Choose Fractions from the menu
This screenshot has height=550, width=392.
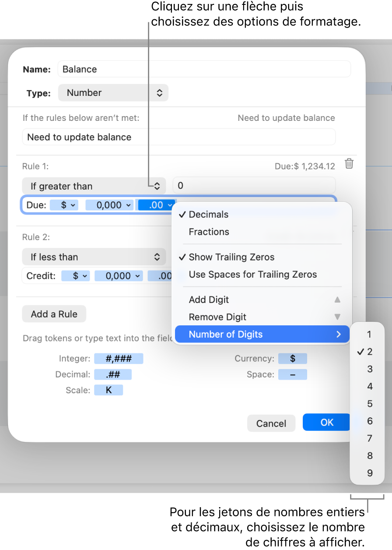[209, 232]
